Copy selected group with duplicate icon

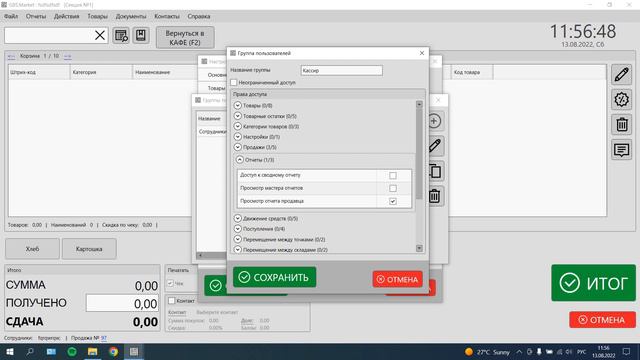[435, 171]
